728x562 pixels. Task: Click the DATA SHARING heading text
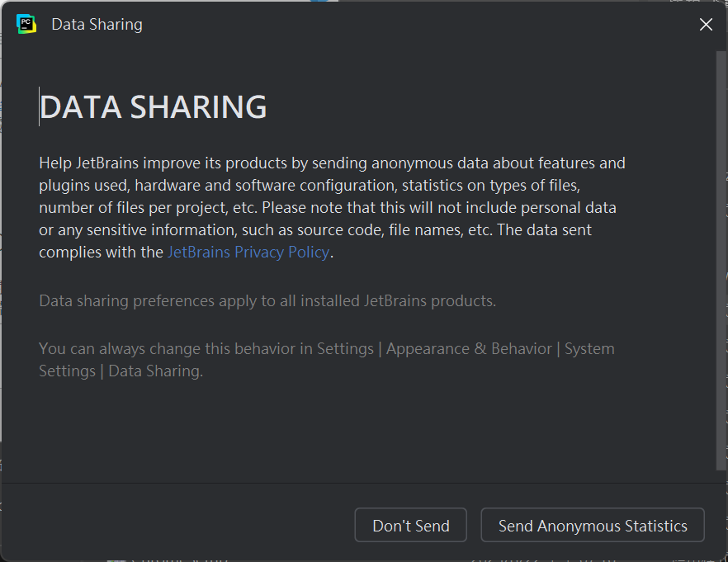click(x=154, y=106)
